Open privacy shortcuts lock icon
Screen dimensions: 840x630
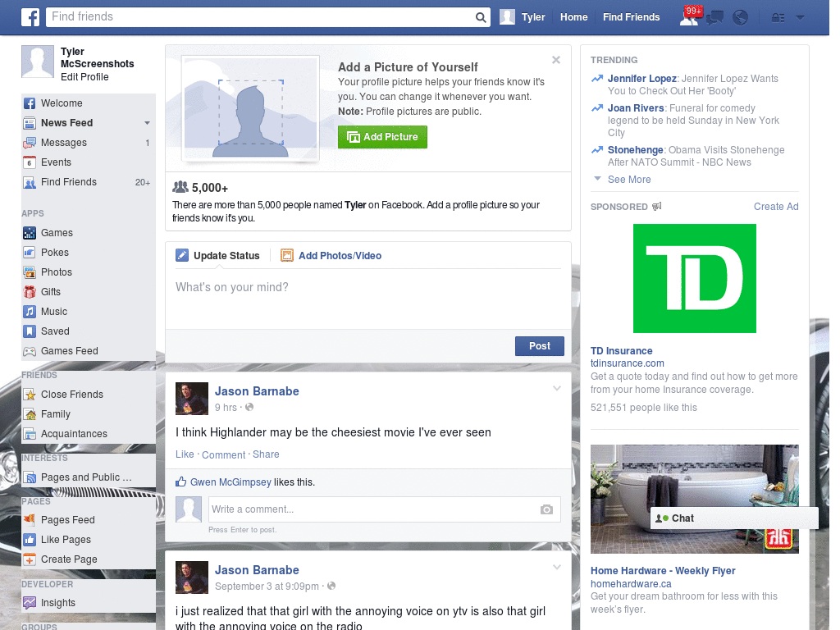pos(778,18)
